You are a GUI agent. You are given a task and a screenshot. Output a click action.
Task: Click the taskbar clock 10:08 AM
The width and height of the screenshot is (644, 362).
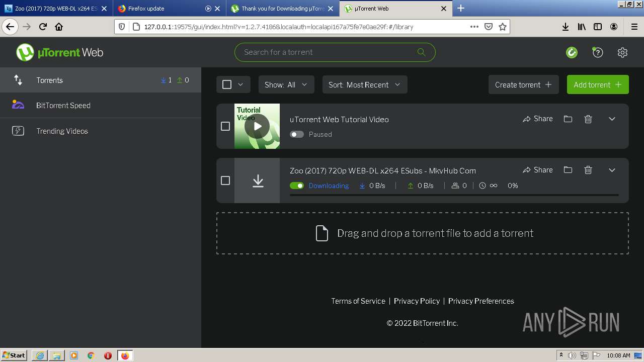coord(618,355)
